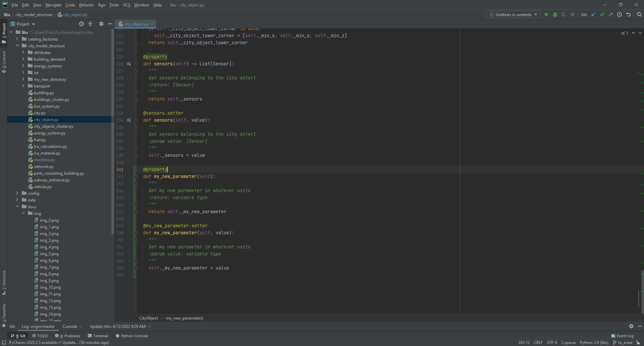This screenshot has height=346, width=644.
Task: Click the Project panel vertical scrollbar
Action: point(112,131)
